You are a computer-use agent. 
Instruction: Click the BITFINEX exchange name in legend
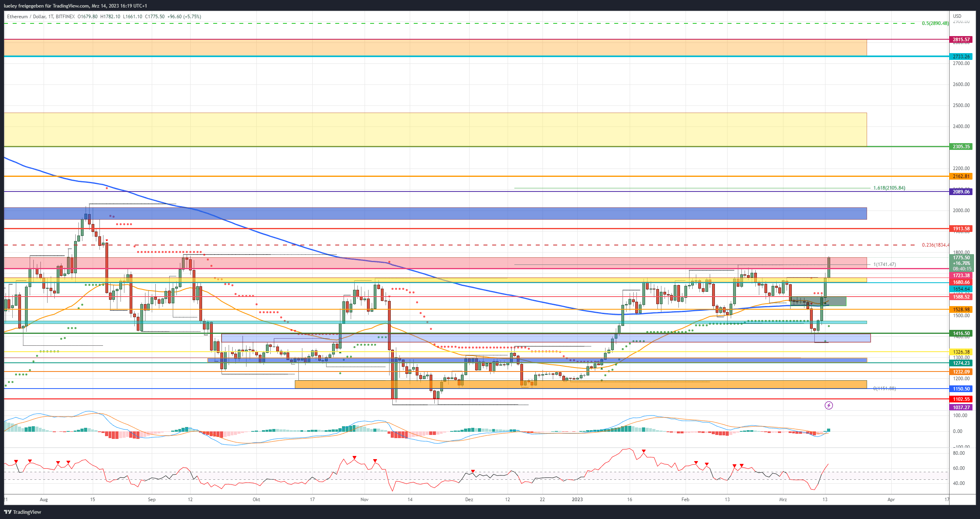coord(65,17)
